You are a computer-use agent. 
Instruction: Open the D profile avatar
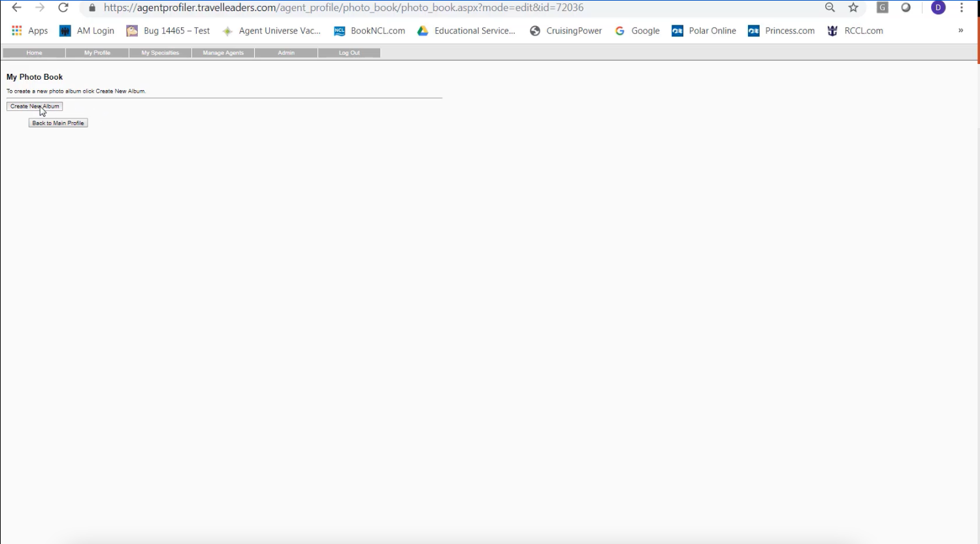click(938, 8)
